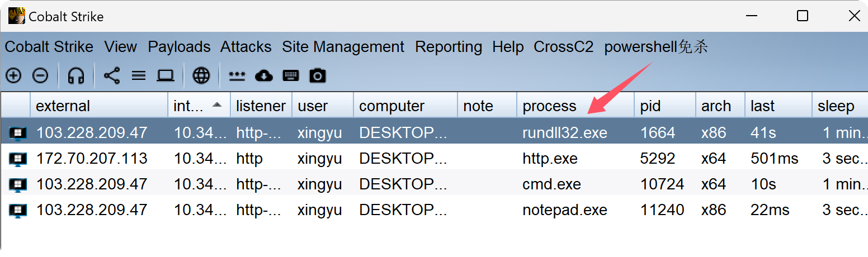
Task: Open the powershell免杀 menu
Action: [656, 47]
